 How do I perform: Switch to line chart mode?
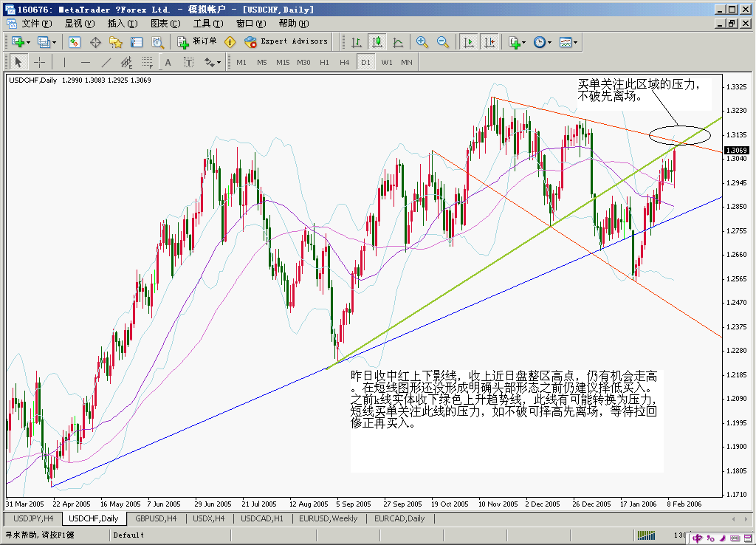tap(398, 42)
